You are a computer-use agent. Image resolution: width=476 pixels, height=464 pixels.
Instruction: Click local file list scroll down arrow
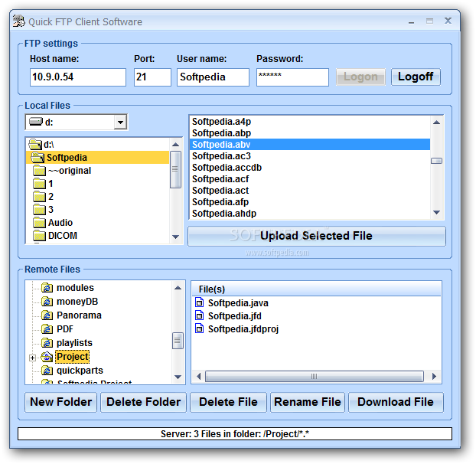(436, 213)
